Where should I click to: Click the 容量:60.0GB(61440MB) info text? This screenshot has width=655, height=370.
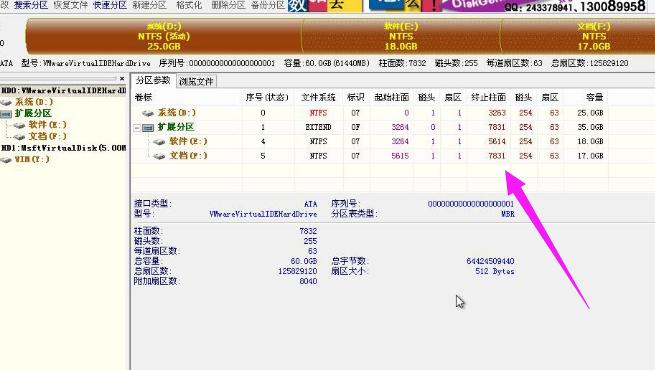[x=327, y=63]
